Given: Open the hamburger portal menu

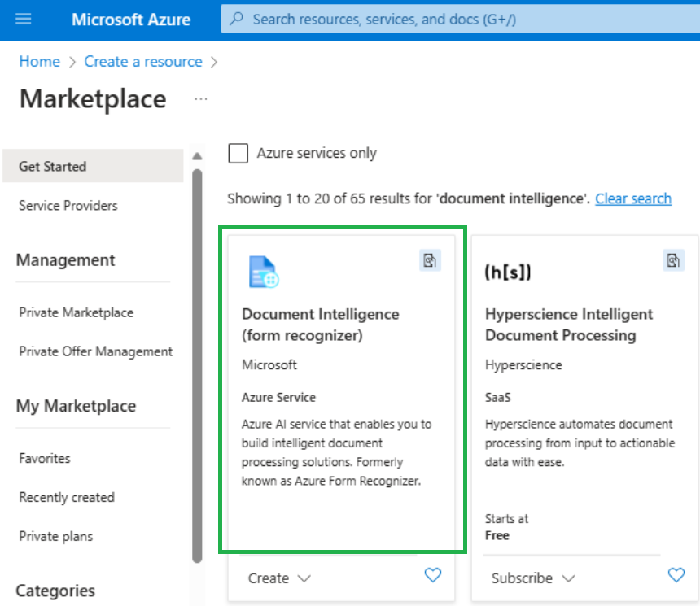Looking at the screenshot, I should pyautogui.click(x=24, y=20).
